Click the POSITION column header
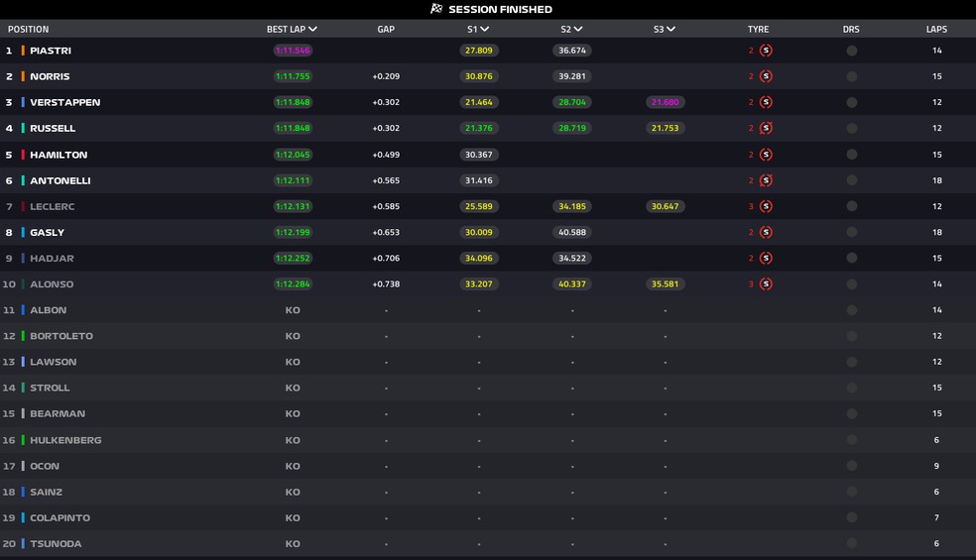Image resolution: width=976 pixels, height=560 pixels. pyautogui.click(x=28, y=30)
